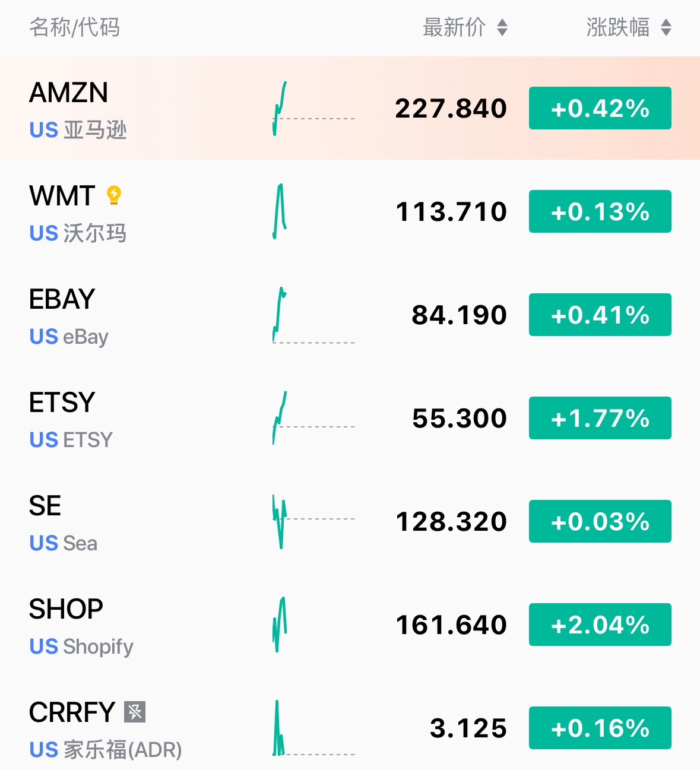
Task: Open the AMZN mini trend chart
Action: [x=313, y=109]
